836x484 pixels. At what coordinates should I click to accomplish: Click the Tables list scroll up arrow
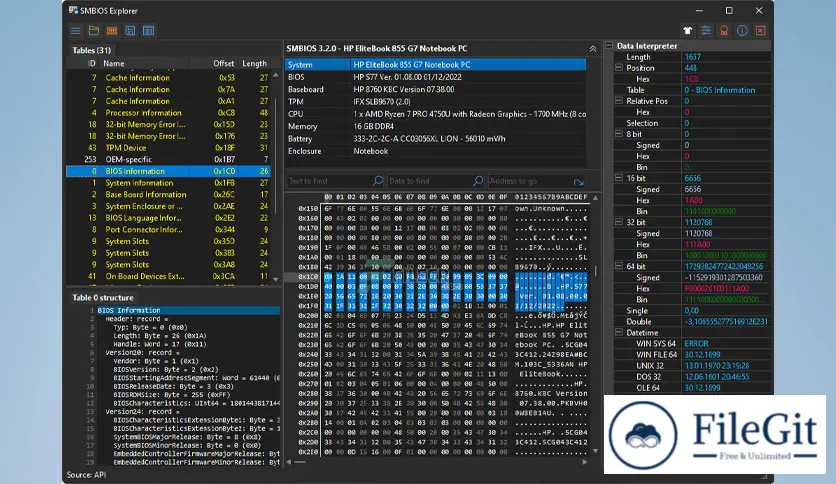[x=276, y=75]
